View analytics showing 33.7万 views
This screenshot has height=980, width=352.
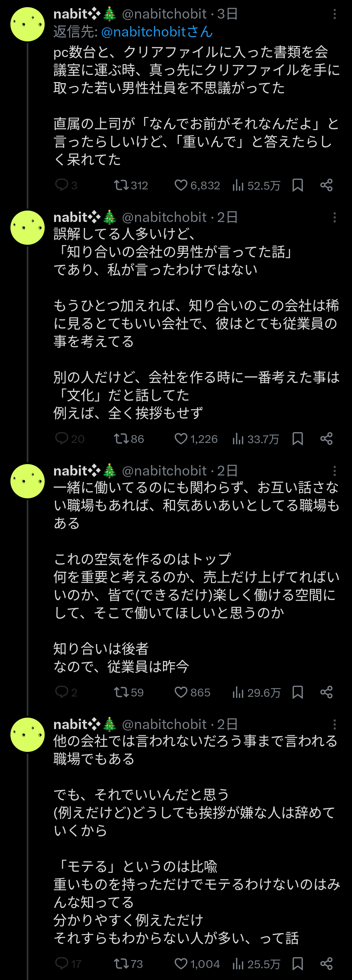coord(255,439)
